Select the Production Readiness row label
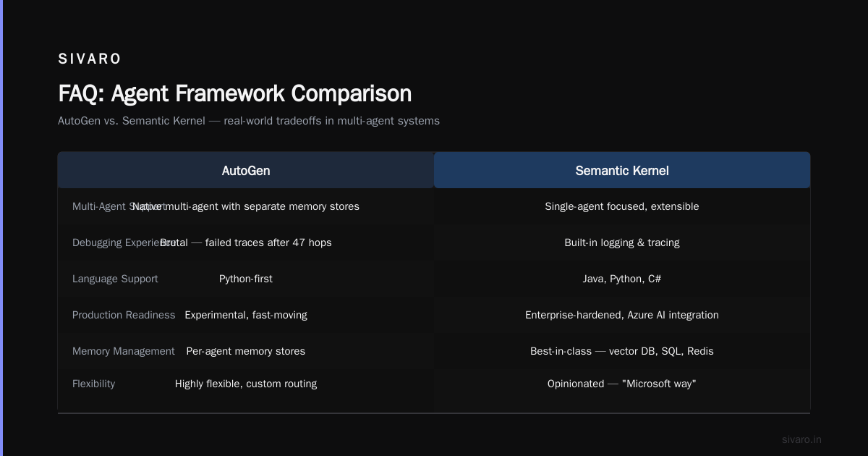The image size is (868, 456). coord(124,315)
